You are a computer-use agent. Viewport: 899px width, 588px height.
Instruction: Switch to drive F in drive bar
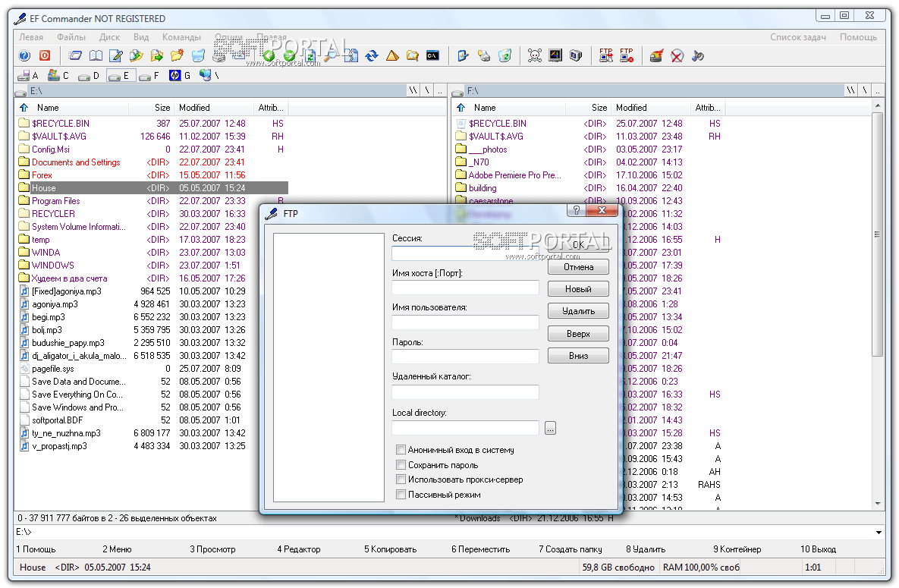click(149, 75)
